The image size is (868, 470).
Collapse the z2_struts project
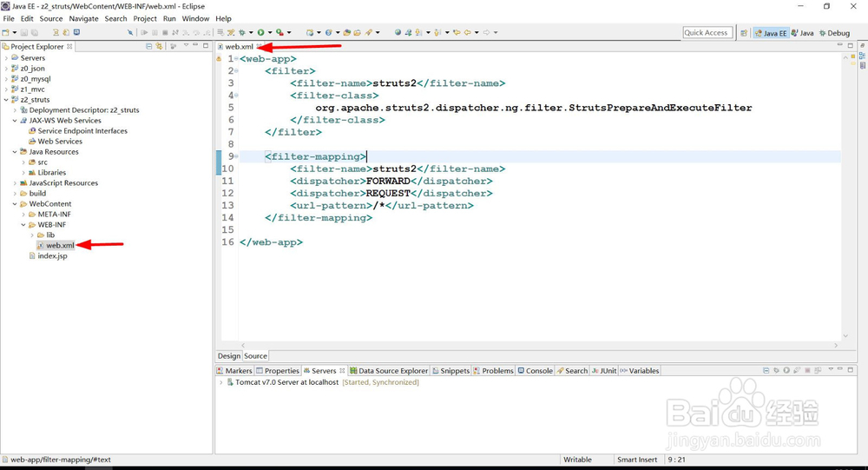6,100
